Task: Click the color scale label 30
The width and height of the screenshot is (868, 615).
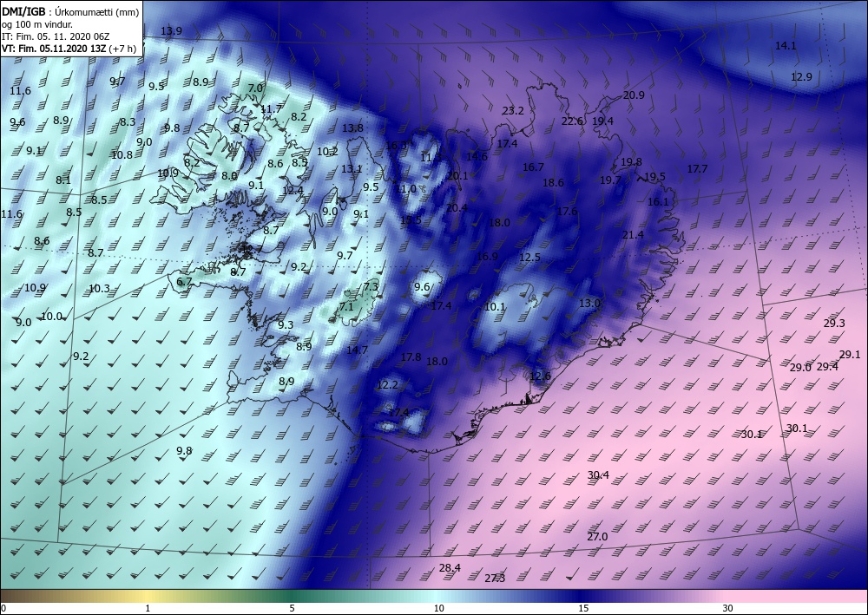Action: click(x=728, y=609)
